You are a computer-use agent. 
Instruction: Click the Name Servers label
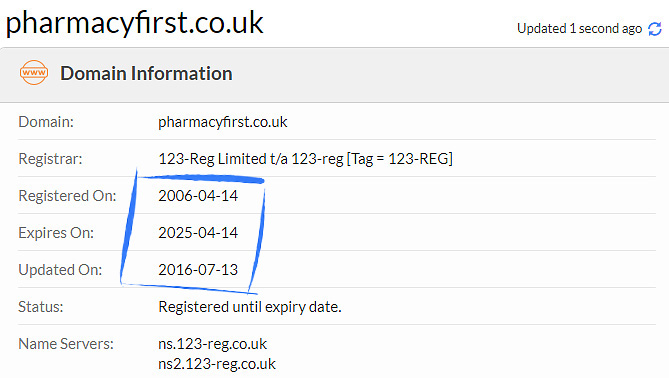tap(66, 344)
